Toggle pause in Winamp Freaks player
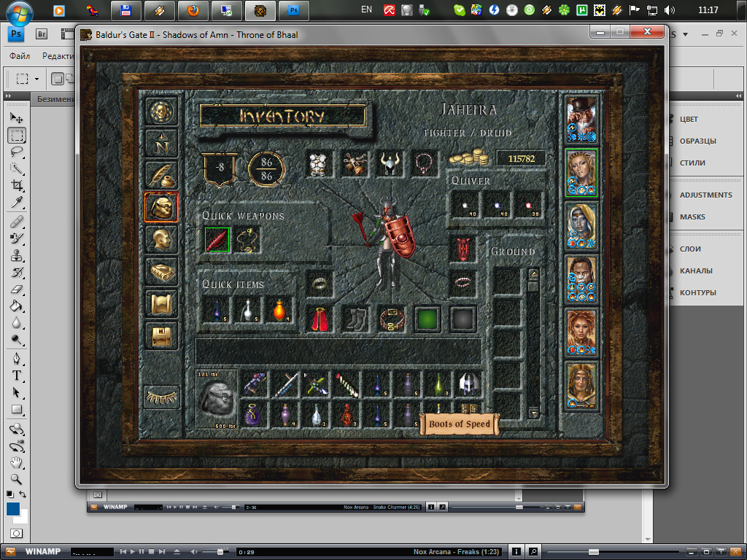 click(x=142, y=551)
